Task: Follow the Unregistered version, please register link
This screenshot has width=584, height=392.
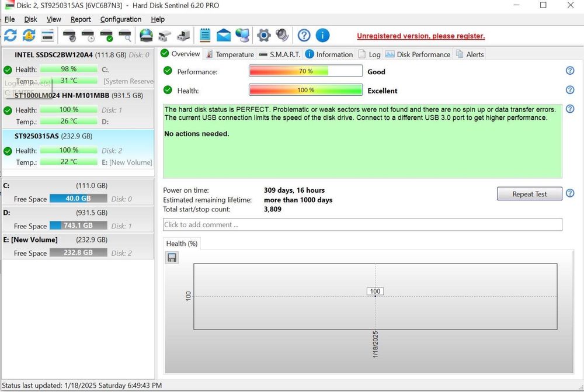Action: (x=421, y=36)
